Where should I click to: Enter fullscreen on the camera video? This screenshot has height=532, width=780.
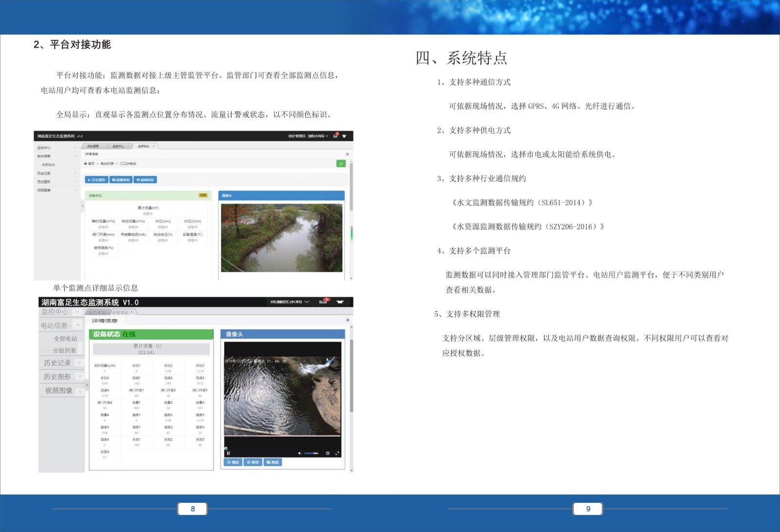337,453
